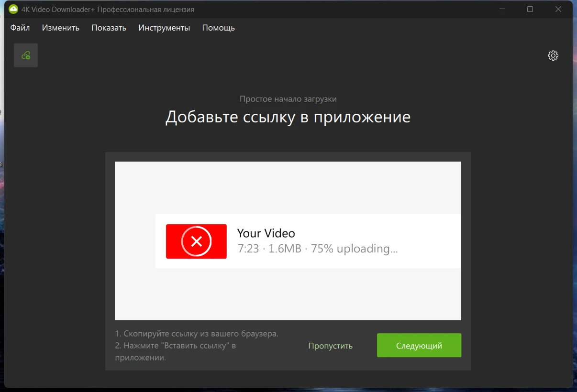Click the heading "Добавьте ссылку в приложение"
577x392 pixels.
(288, 117)
